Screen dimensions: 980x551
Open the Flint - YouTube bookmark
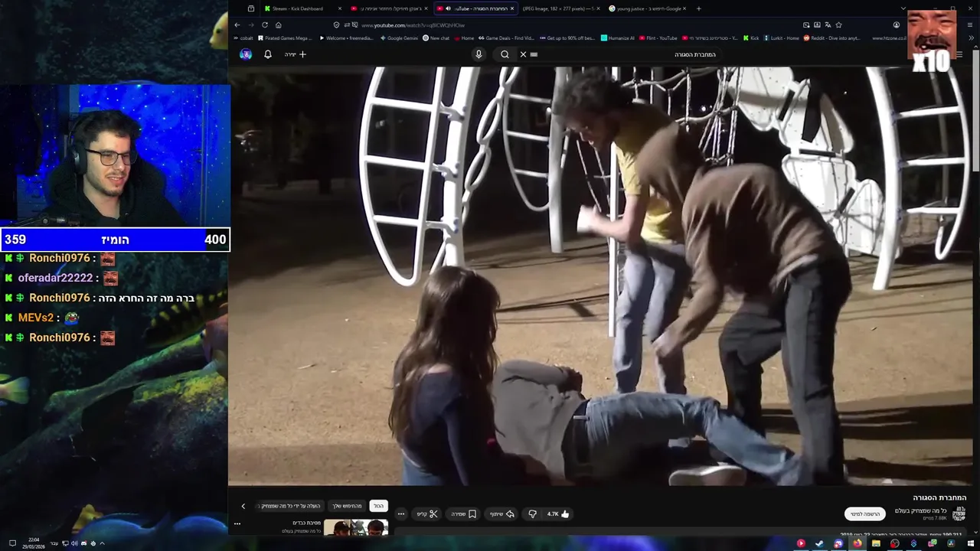(658, 37)
